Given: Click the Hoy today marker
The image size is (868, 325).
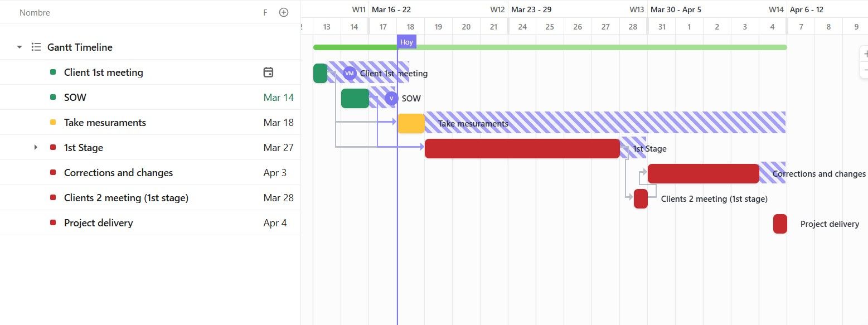Looking at the screenshot, I should click(x=406, y=42).
